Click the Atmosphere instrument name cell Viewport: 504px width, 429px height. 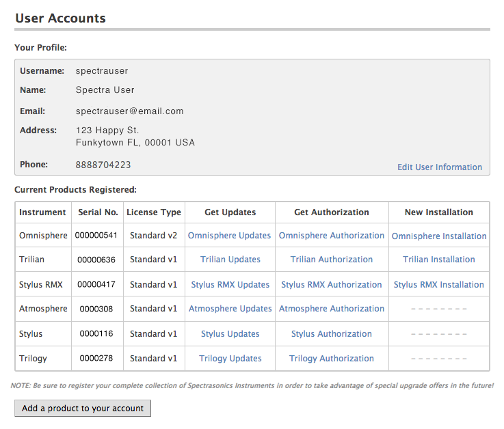(43, 308)
